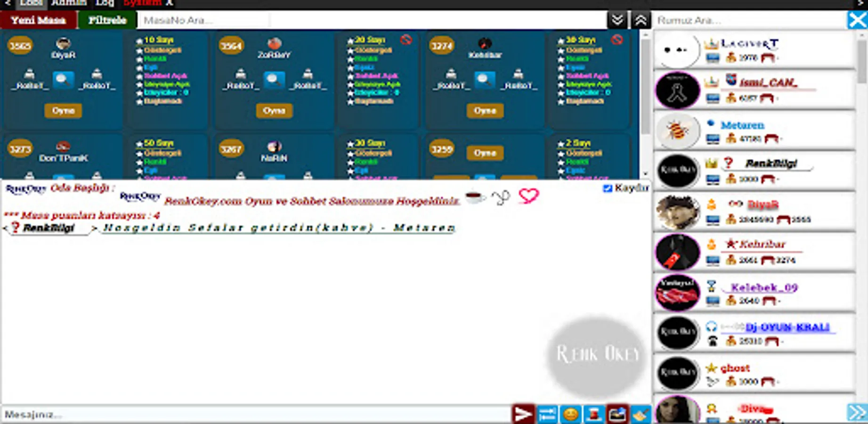Select user LaciverT in the list
The image size is (868, 424).
click(x=755, y=49)
